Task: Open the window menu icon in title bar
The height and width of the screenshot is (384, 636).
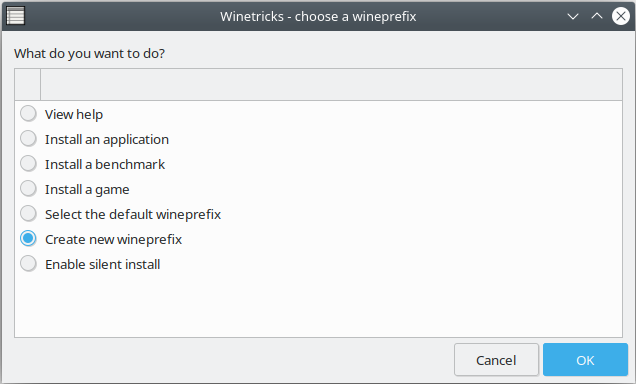Action: [x=15, y=16]
